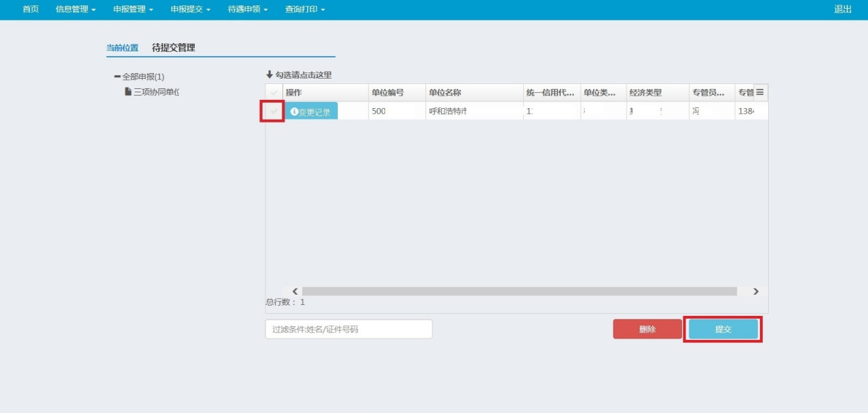This screenshot has height=413, width=868.
Task: Open the 信息管理 dropdown menu
Action: tap(75, 10)
